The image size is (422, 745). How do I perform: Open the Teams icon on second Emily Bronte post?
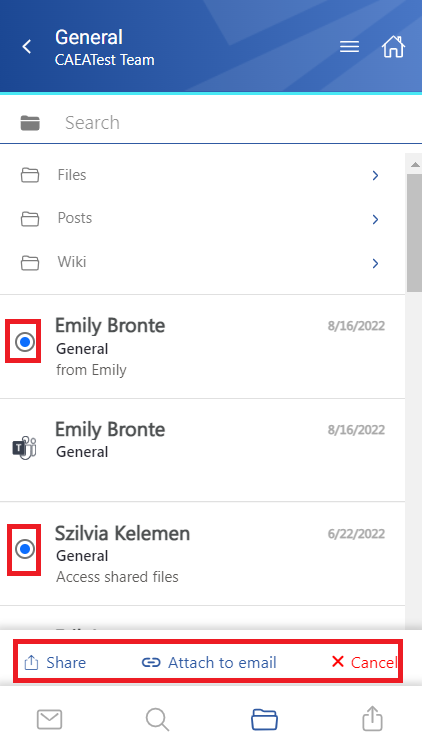tap(24, 447)
